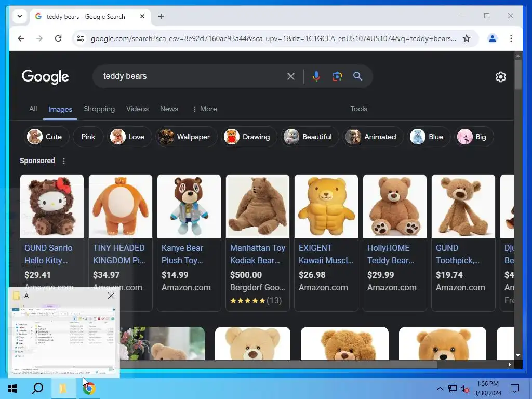Open the Manhattan Toy Kodiak Bear link
Image resolution: width=532 pixels, height=399 pixels.
click(x=258, y=254)
